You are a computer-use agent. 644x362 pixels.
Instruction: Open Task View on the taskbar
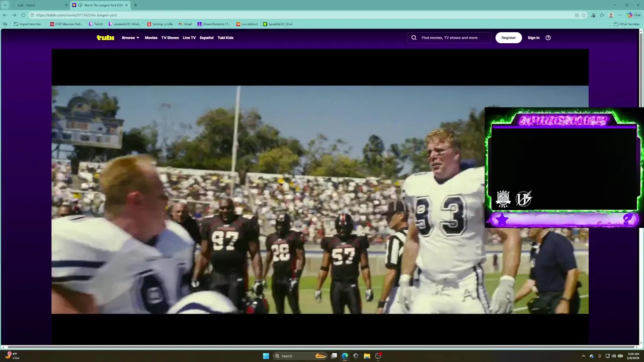point(334,356)
